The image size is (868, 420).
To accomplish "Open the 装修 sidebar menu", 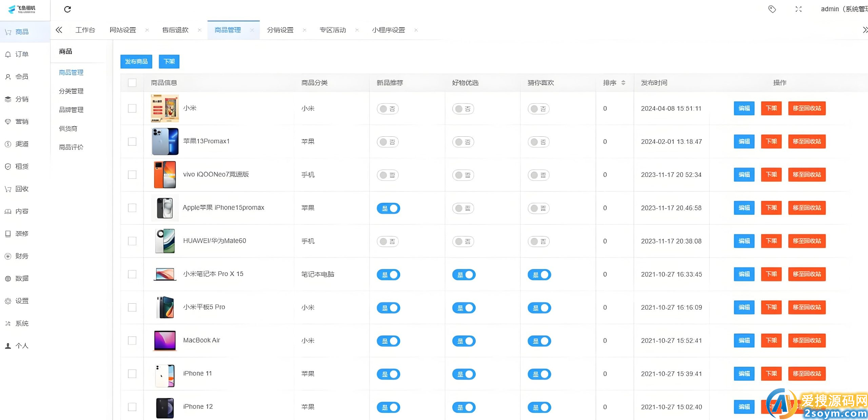I will pyautogui.click(x=25, y=233).
